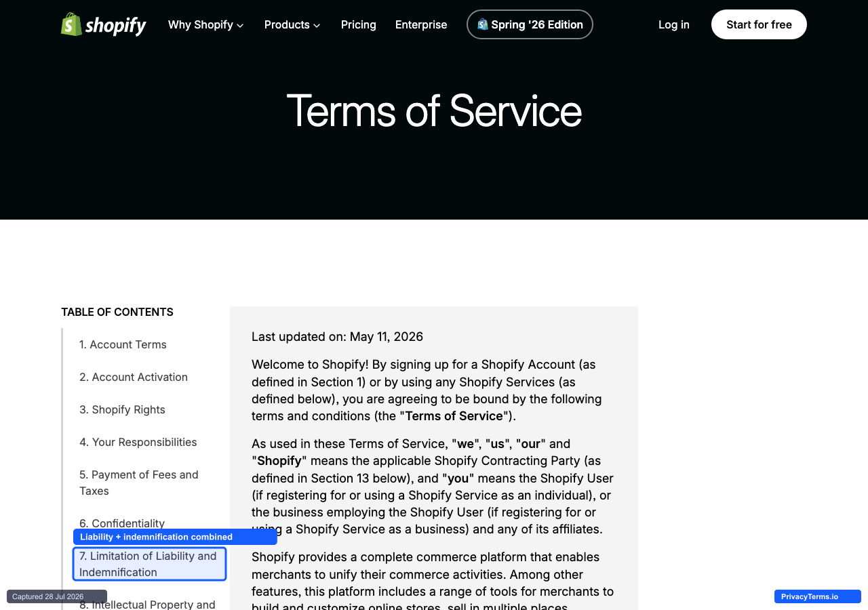Open the Spring '26 Edition link
The width and height of the screenshot is (868, 610).
click(530, 24)
